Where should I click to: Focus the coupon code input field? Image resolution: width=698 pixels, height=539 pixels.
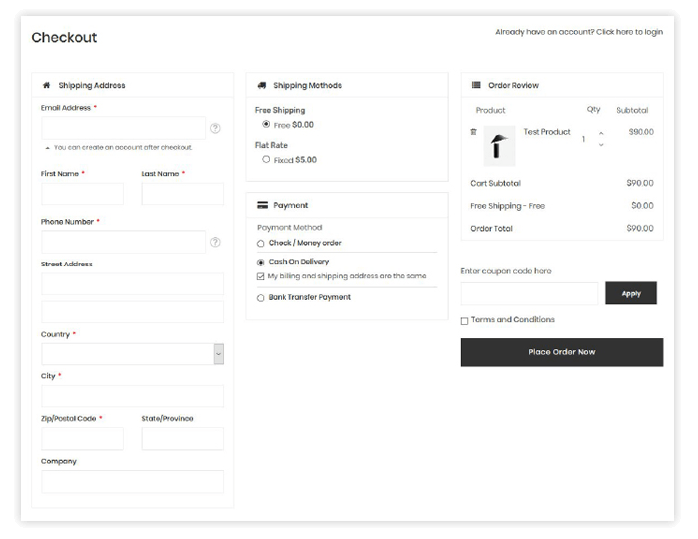529,294
